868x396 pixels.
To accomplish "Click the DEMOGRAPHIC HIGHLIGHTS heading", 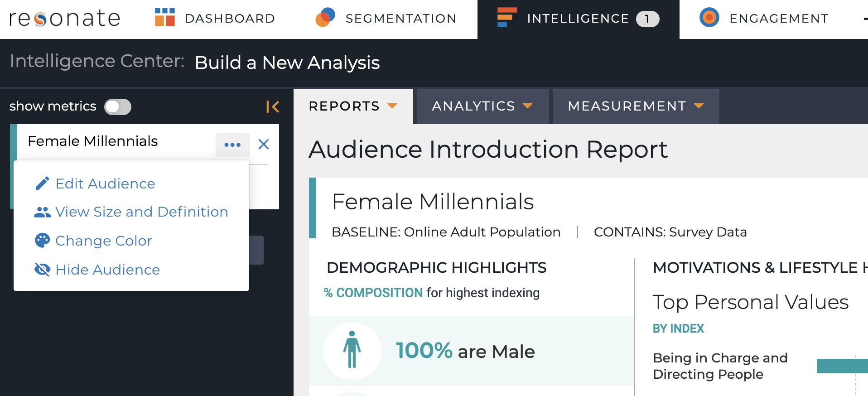I will 437,268.
